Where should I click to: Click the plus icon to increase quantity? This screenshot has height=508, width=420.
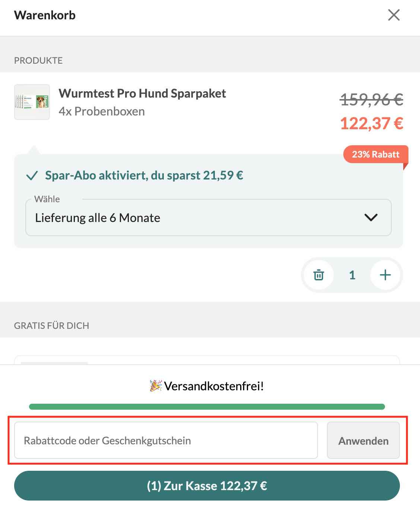[385, 275]
